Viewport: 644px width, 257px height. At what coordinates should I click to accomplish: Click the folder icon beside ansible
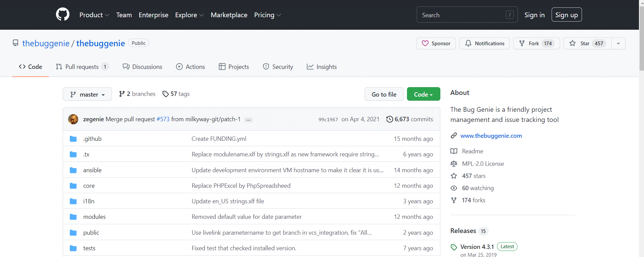(73, 170)
